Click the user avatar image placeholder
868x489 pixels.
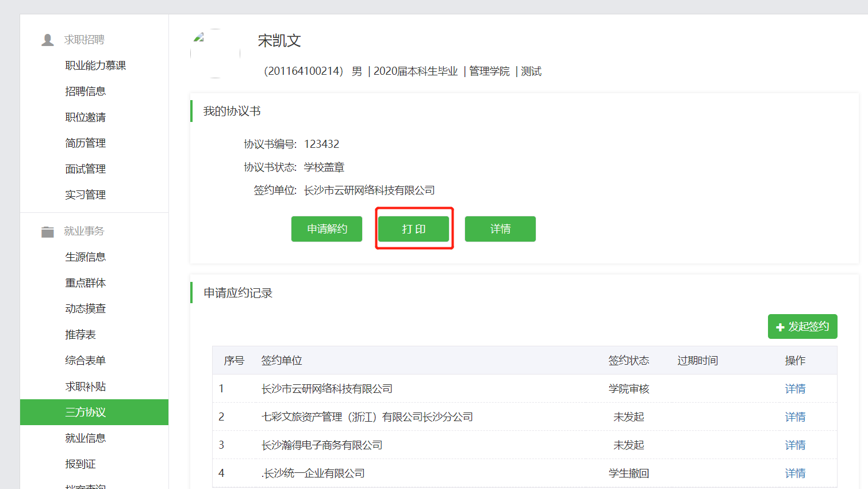click(x=215, y=53)
